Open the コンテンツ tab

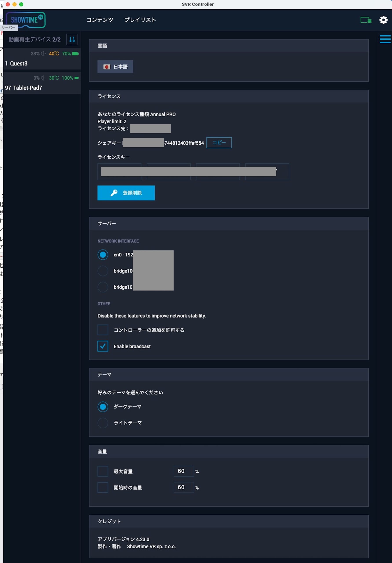click(x=100, y=20)
